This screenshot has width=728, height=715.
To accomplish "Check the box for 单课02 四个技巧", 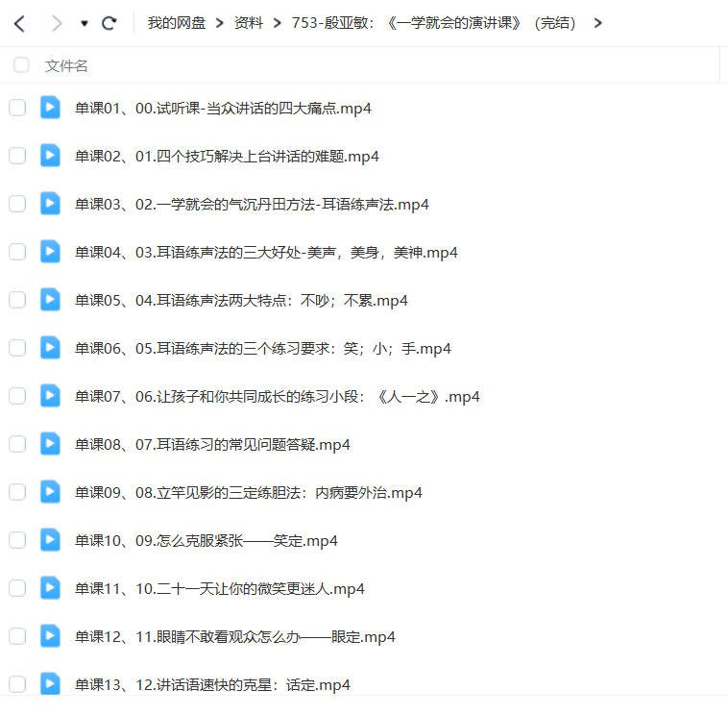I will coord(17,156).
